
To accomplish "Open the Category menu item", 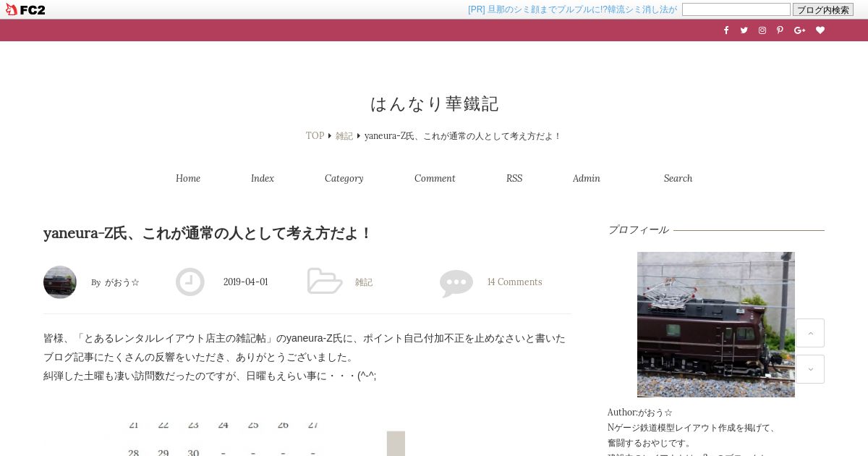I will (344, 178).
